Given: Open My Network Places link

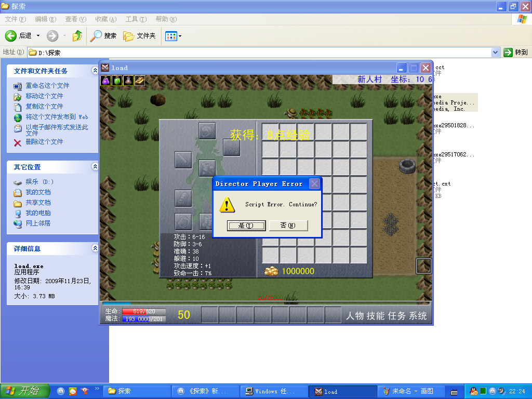Looking at the screenshot, I should [38, 223].
